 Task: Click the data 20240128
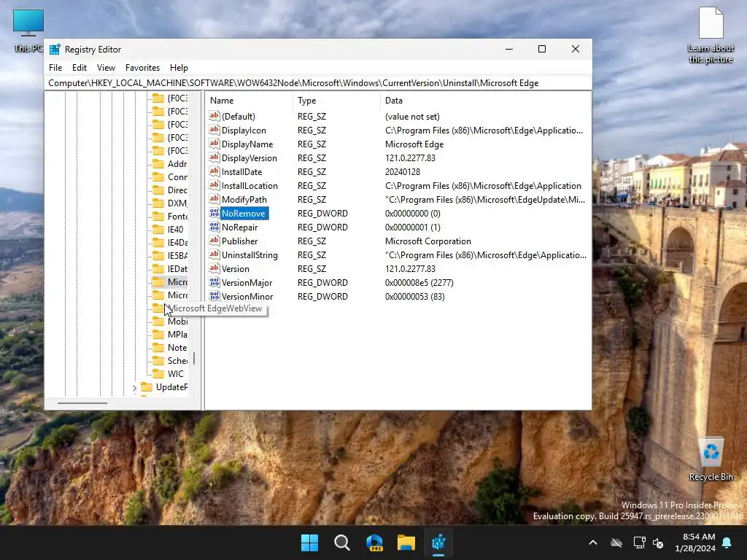403,172
